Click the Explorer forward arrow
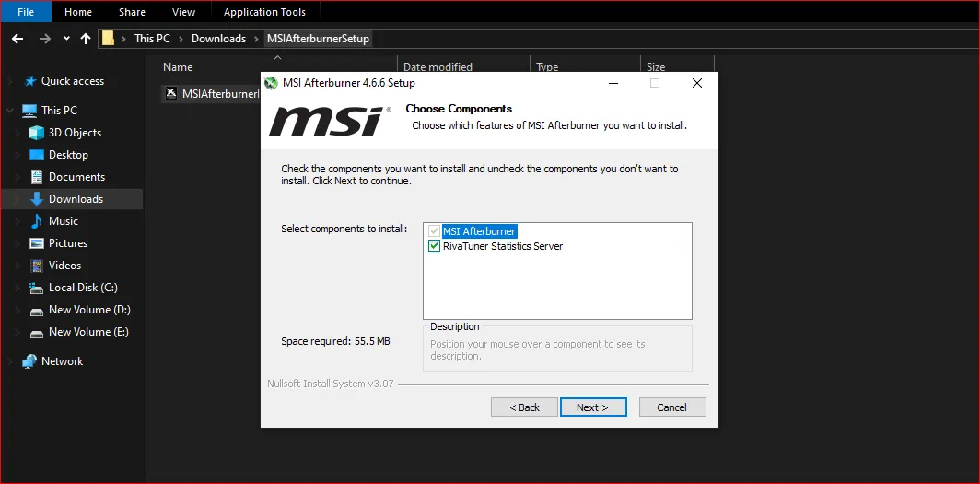This screenshot has height=484, width=980. [x=44, y=39]
